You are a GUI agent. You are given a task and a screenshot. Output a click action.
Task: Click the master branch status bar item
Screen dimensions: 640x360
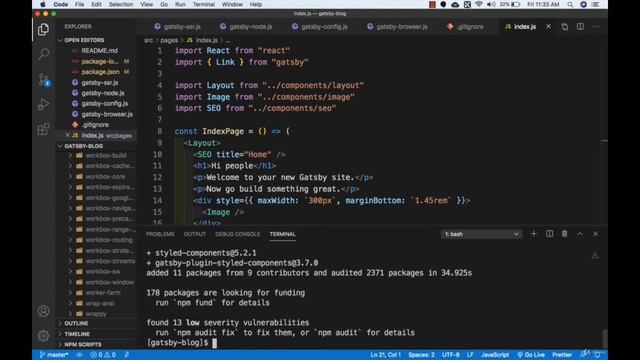click(x=53, y=355)
